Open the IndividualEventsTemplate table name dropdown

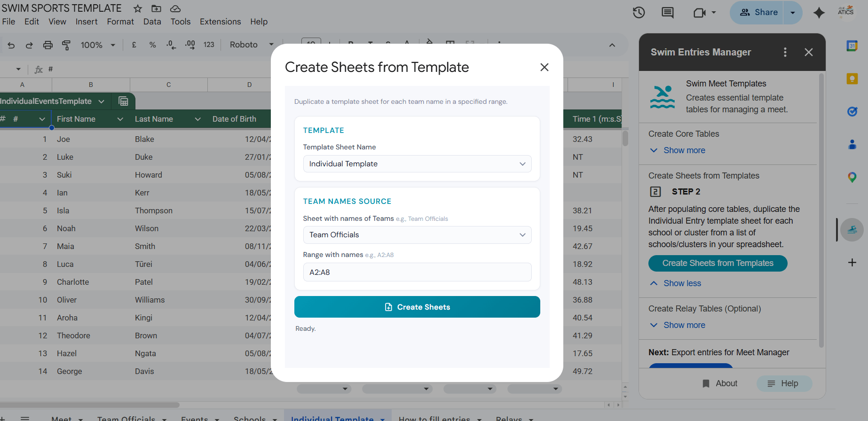101,101
